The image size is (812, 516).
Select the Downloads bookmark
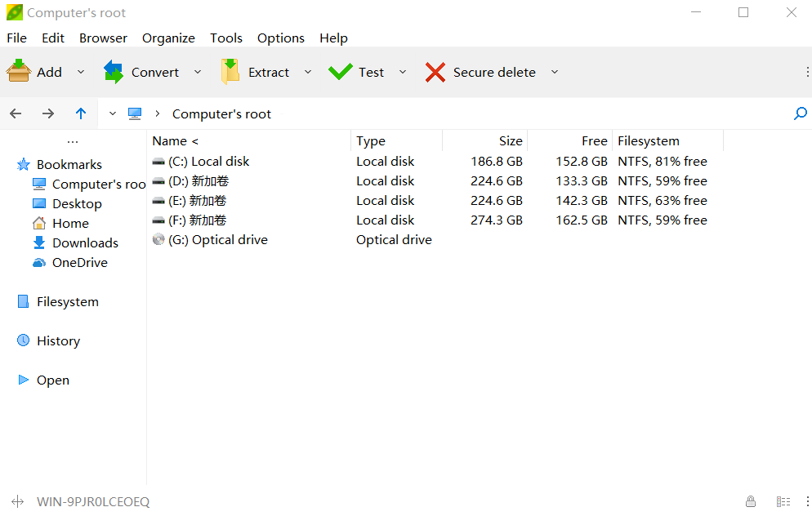point(86,242)
